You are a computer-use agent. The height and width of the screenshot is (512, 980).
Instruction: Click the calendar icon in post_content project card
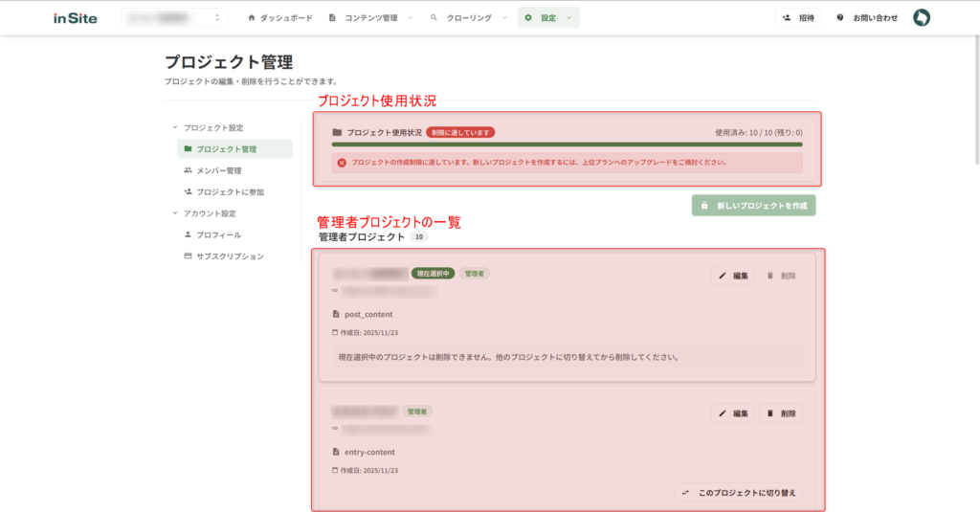335,333
